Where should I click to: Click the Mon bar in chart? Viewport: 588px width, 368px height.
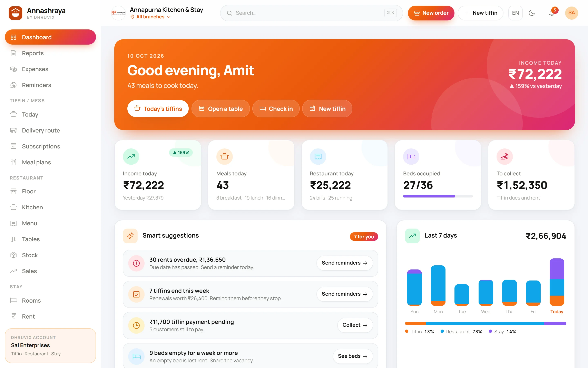point(438,285)
